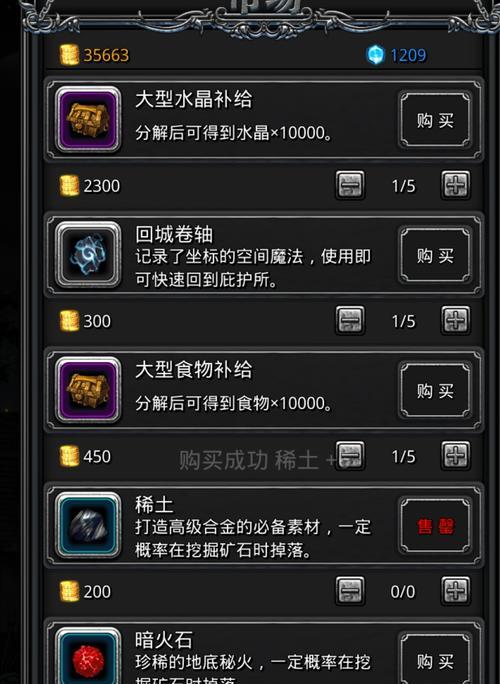The width and height of the screenshot is (500, 684).
Task: Click plus button on 稀土 quantity
Action: click(x=455, y=591)
